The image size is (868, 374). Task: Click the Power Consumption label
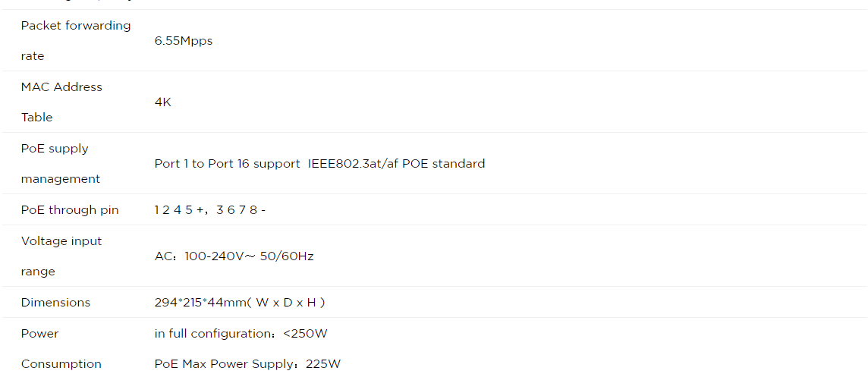[61, 348]
